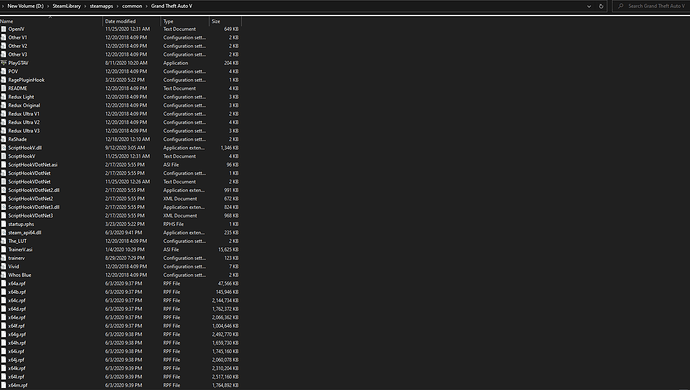Expand chevron after common breadcrumb
Viewport: 690px width, 390px height.
[147, 6]
